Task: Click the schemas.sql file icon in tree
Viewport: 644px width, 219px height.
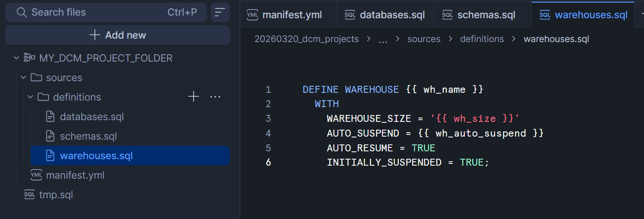Action: 50,136
